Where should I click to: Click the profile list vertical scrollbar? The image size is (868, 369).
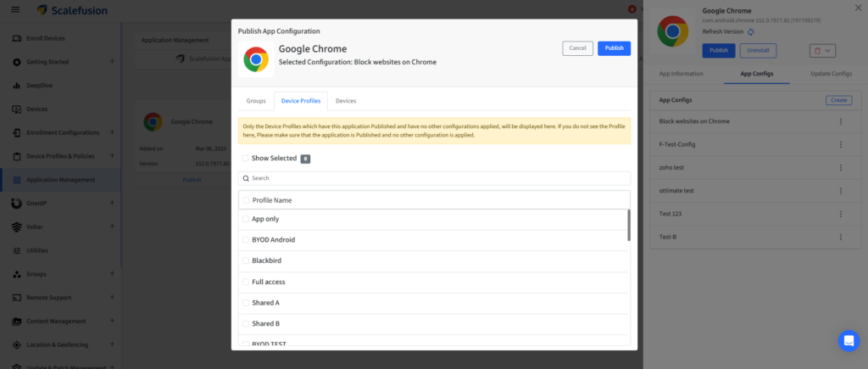[628, 225]
